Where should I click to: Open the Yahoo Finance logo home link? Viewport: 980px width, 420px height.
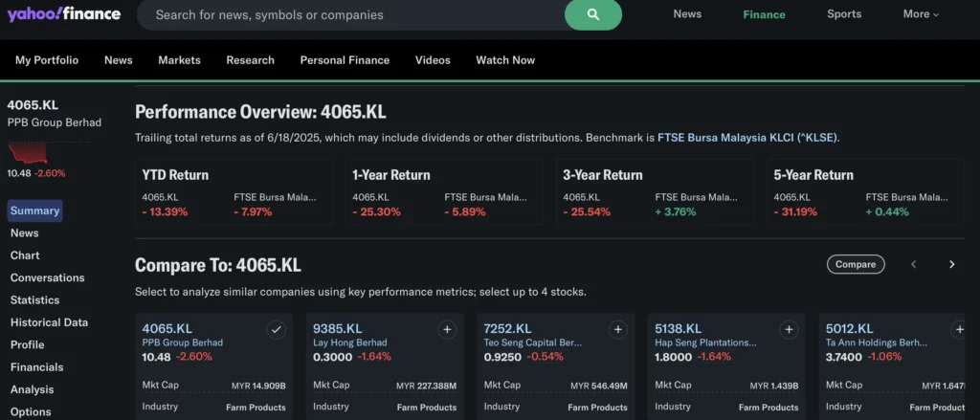64,13
